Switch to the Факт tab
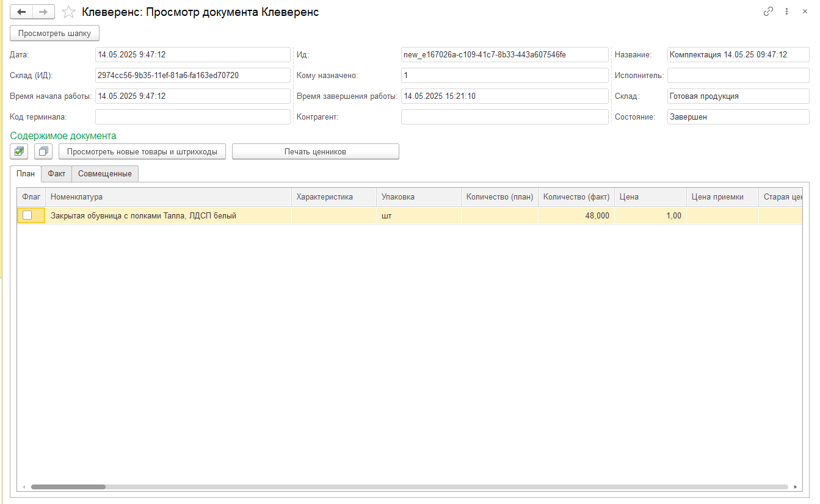The height and width of the screenshot is (504, 820). (x=56, y=174)
